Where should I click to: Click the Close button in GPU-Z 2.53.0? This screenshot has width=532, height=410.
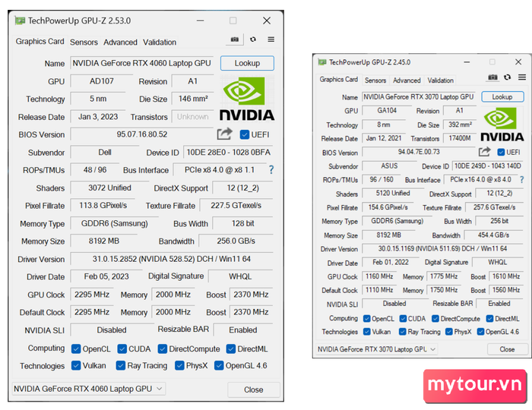pos(253,389)
